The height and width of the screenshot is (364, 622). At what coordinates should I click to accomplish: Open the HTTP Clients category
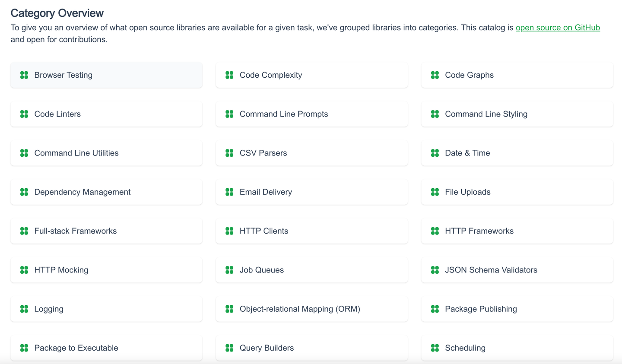[311, 231]
